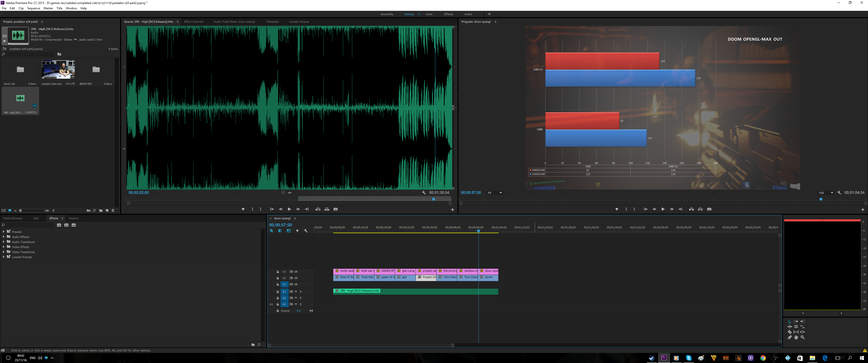This screenshot has height=363, width=868.
Task: Open the History panel tab
Action: (x=73, y=218)
